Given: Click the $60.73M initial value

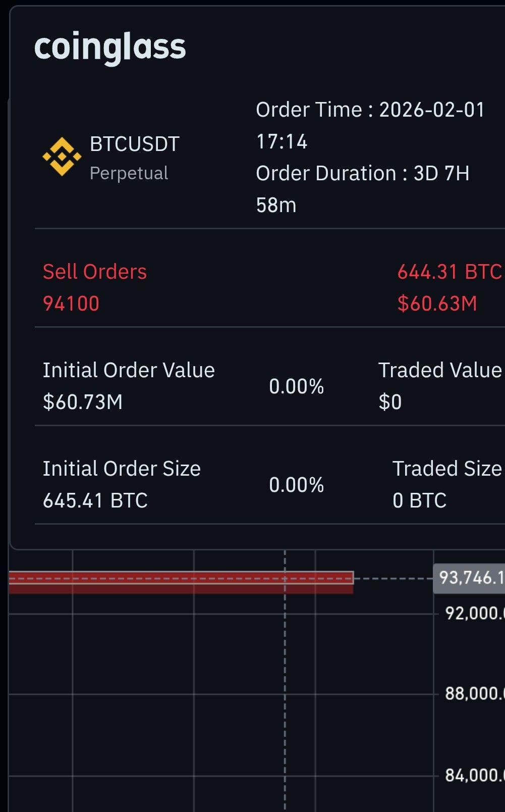Looking at the screenshot, I should tap(83, 402).
